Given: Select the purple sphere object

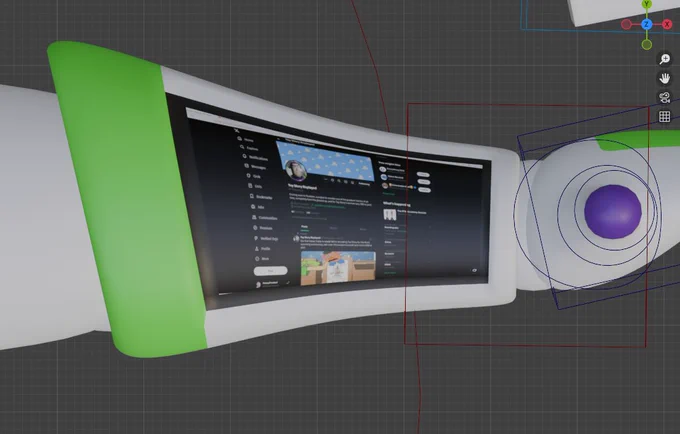Looking at the screenshot, I should (x=612, y=212).
